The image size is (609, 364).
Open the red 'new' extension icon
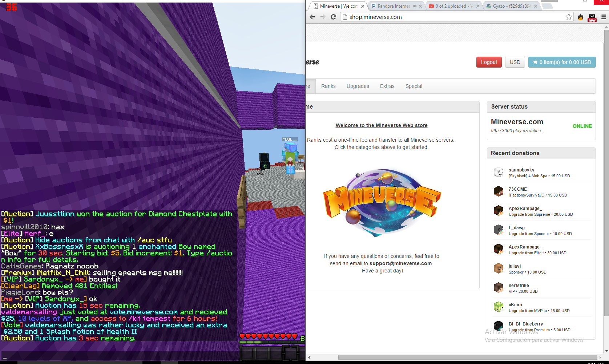coord(592,17)
